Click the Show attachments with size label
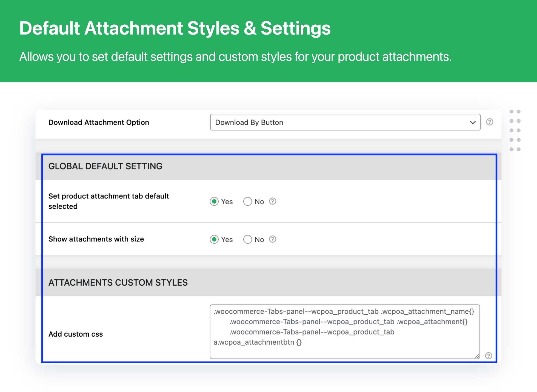This screenshot has width=537, height=392. (x=96, y=239)
